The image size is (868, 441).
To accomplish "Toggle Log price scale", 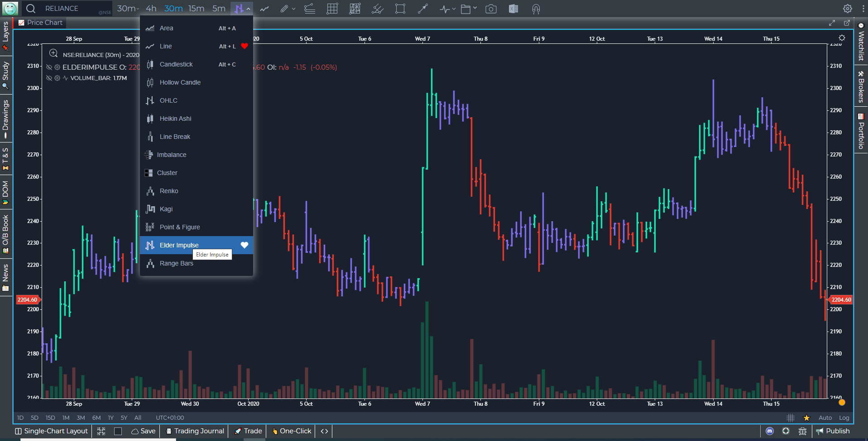I will 844,418.
